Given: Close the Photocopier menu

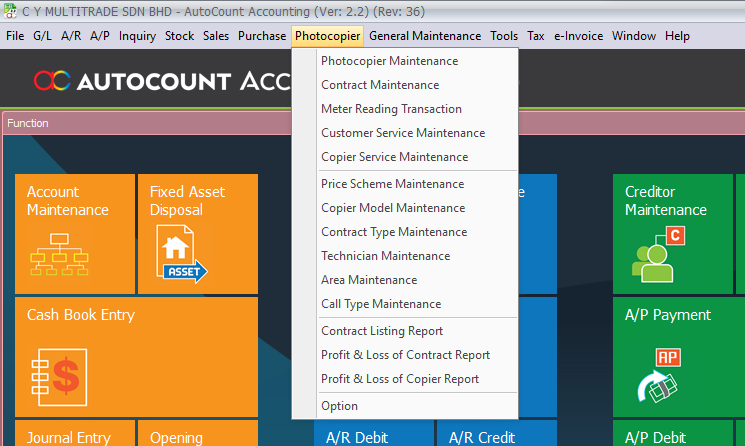Looking at the screenshot, I should click(x=327, y=36).
